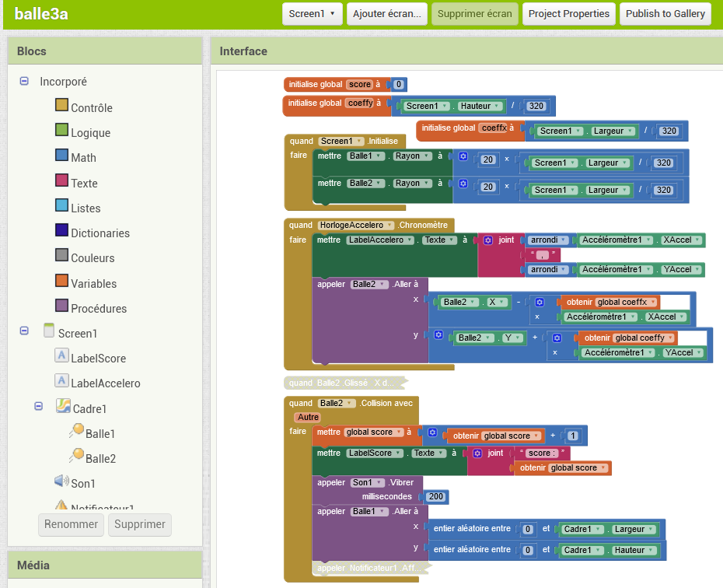The height and width of the screenshot is (588, 723).
Task: Open Project Properties
Action: tap(568, 14)
